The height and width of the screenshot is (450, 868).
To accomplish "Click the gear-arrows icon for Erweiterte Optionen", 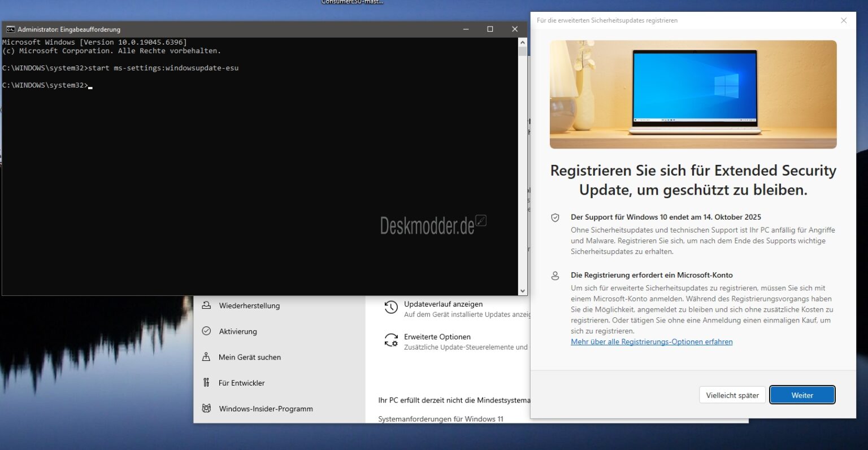I will coord(390,340).
